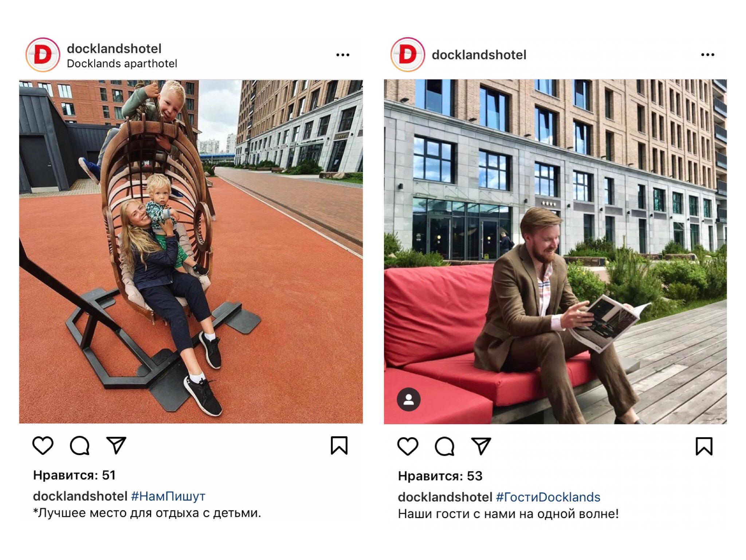Open docklandshotel username in right post header

pos(479,55)
